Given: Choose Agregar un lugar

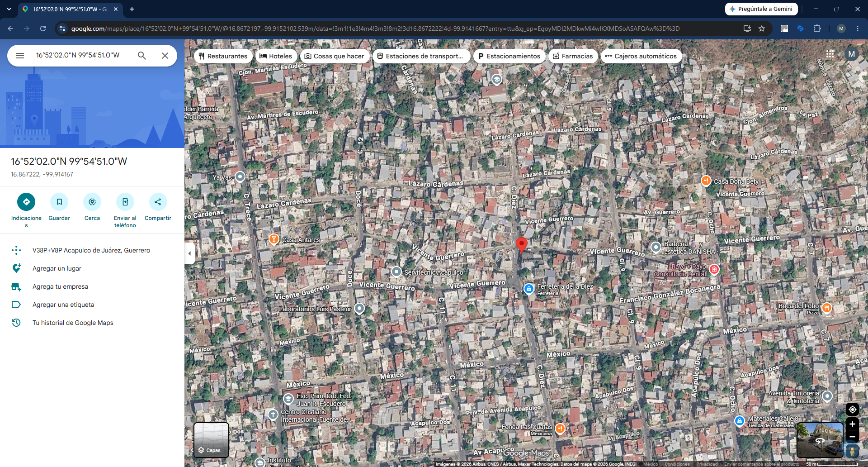Looking at the screenshot, I should point(92,268).
